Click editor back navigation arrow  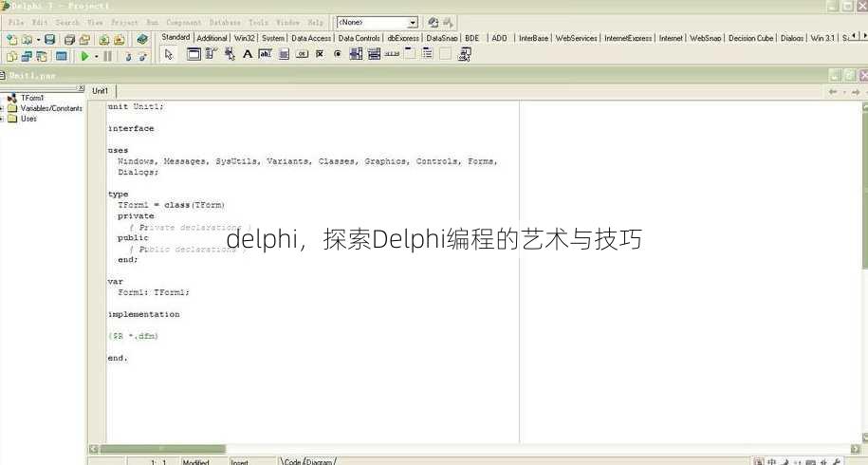pos(833,92)
